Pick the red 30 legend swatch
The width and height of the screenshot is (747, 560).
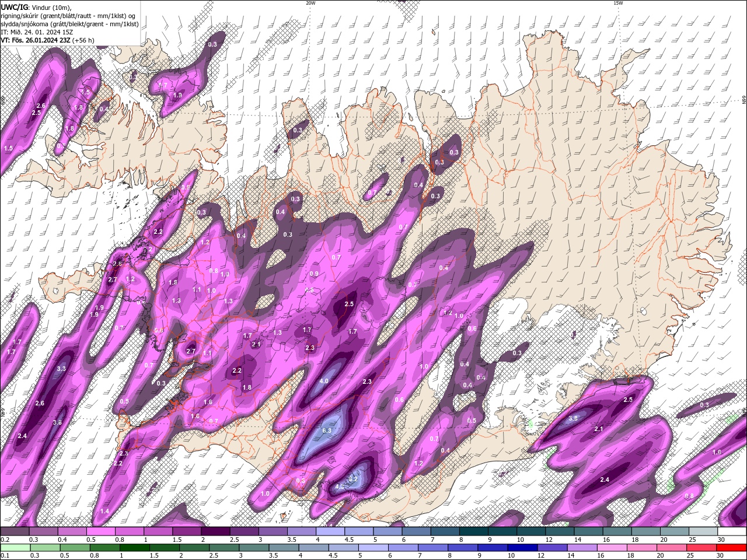click(732, 547)
